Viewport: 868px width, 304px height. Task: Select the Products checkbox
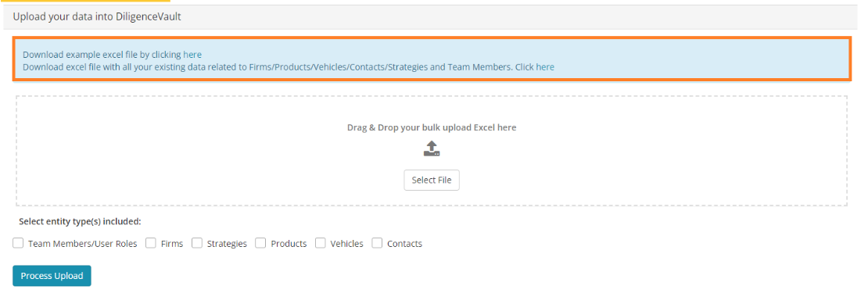pos(260,243)
